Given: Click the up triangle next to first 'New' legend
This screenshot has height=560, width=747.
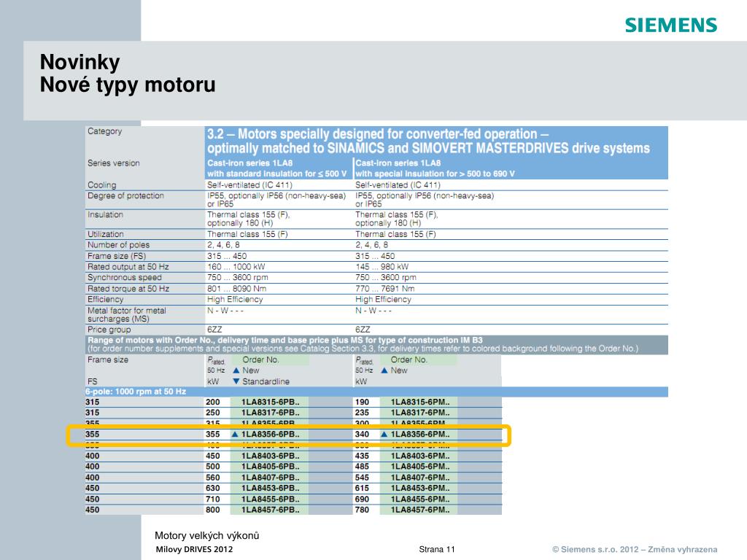Looking at the screenshot, I should tap(236, 370).
